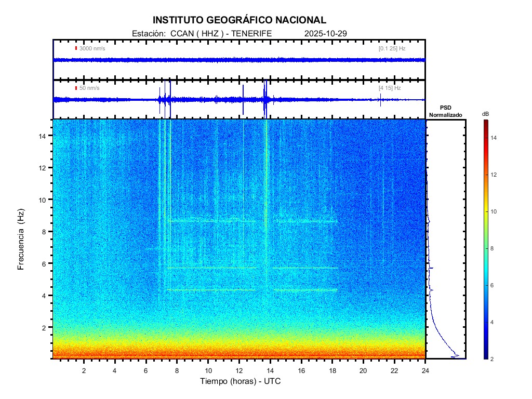532x399 pixels.
Task: Click the Tiempo (horas) - UTC axis label
Action: pos(241,381)
